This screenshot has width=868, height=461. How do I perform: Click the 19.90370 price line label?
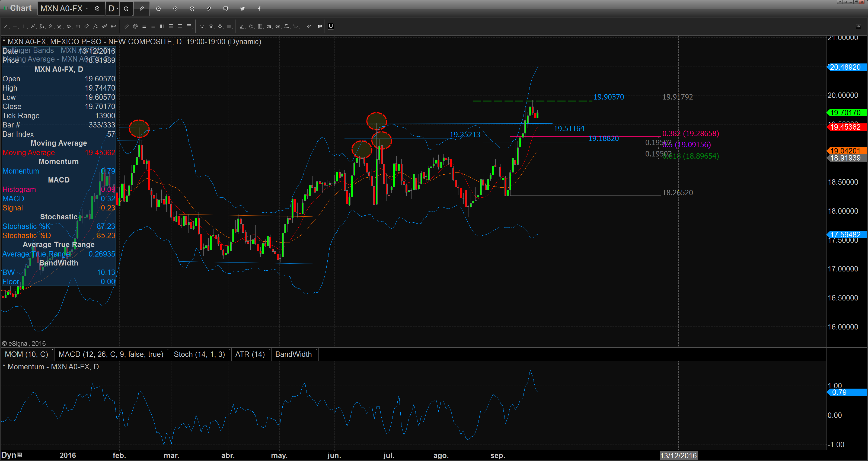tap(608, 97)
